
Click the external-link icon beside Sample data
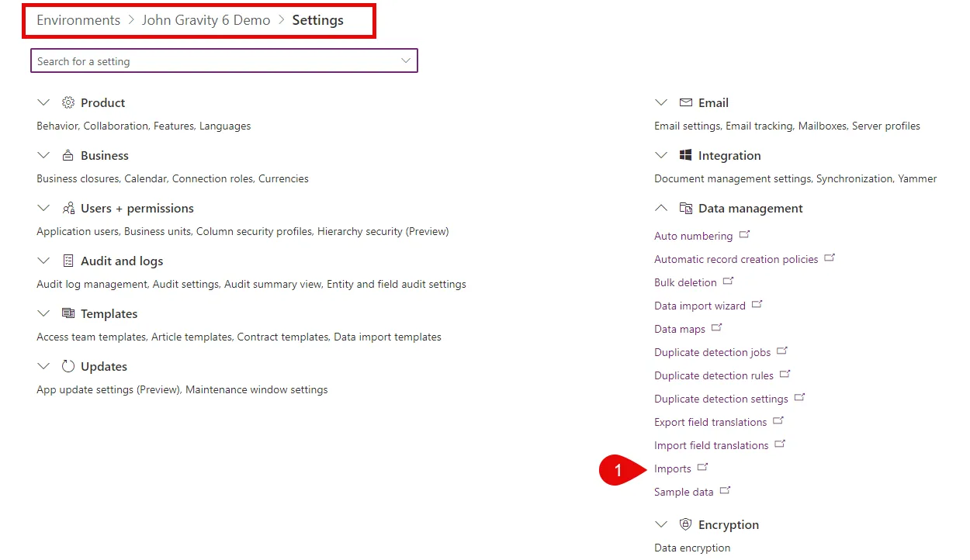click(x=726, y=490)
